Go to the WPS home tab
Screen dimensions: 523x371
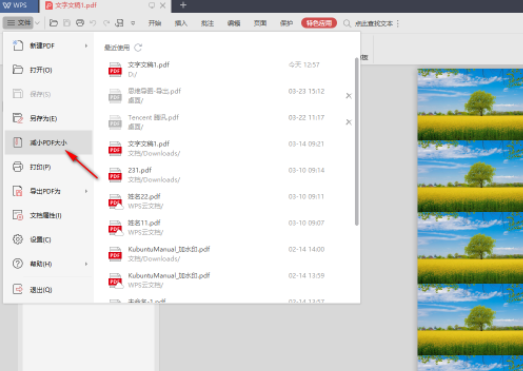pyautogui.click(x=19, y=6)
